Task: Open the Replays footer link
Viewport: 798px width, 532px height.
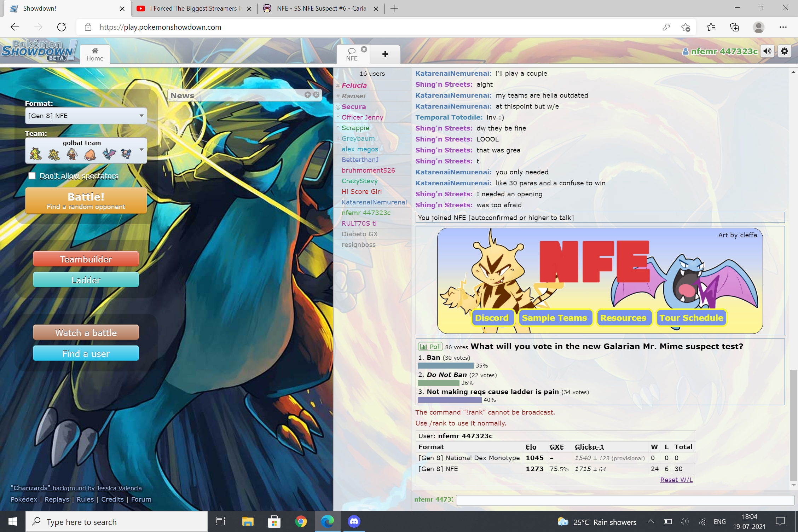Action: (x=57, y=499)
